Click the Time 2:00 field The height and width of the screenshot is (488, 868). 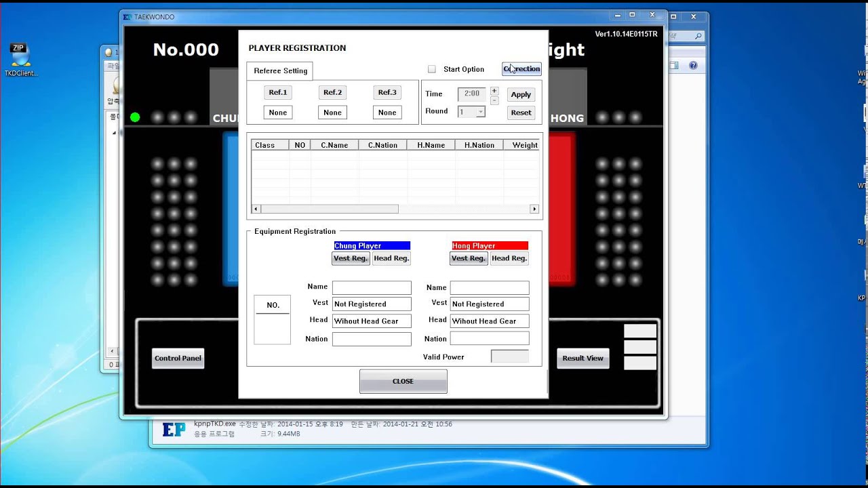pos(472,94)
